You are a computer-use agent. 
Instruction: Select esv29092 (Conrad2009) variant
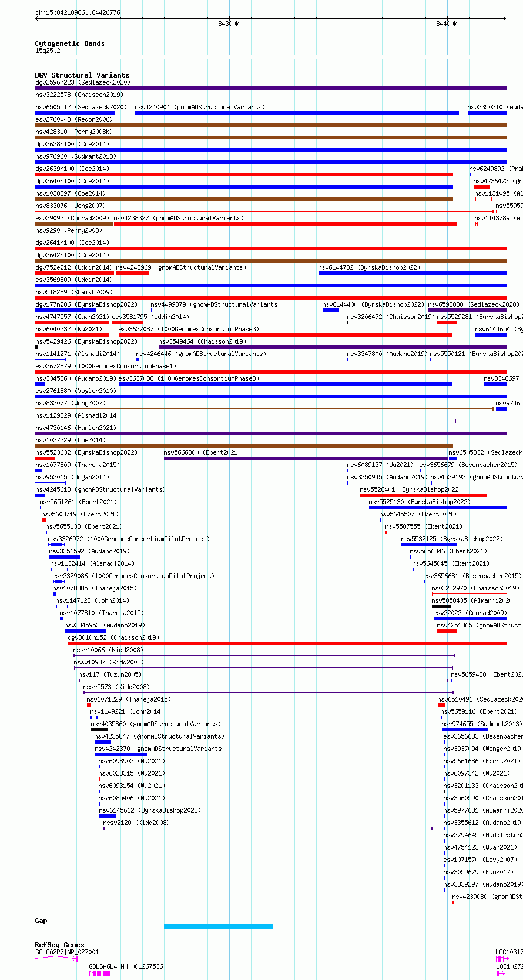[x=72, y=219]
